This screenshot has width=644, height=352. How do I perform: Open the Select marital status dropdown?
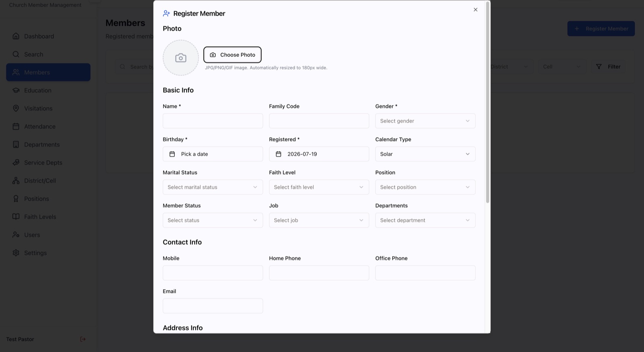click(x=213, y=187)
